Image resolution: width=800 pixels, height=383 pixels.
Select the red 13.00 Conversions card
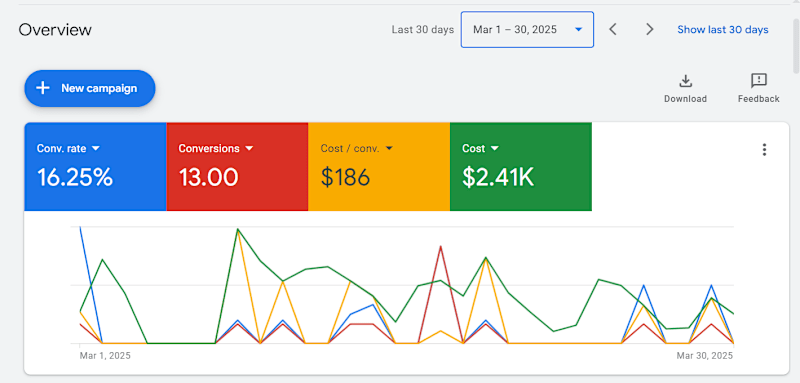[237, 166]
